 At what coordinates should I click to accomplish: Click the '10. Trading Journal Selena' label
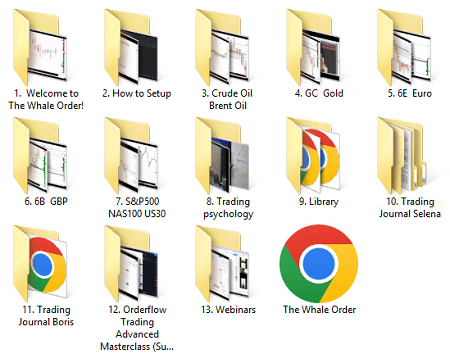click(410, 207)
